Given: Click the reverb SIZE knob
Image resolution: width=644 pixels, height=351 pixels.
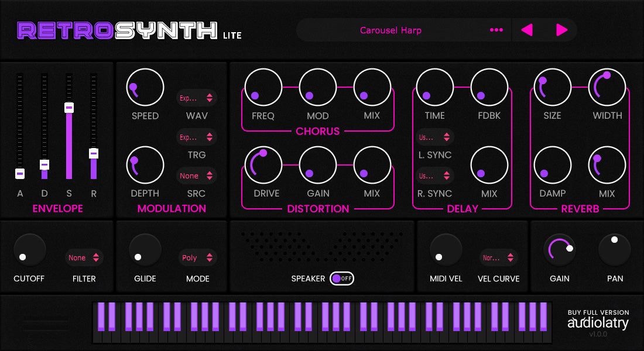Looking at the screenshot, I should click(x=553, y=87).
